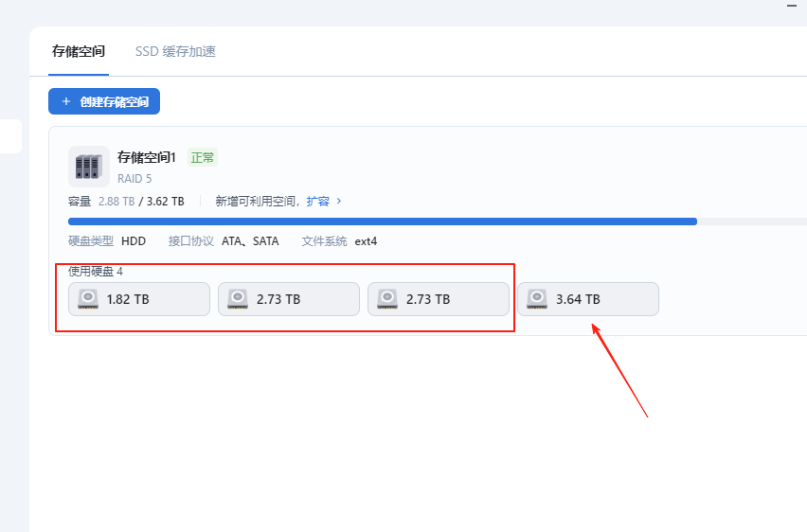This screenshot has height=532, width=807.
Task: Minimize the window with the dash button
Action: pos(792,6)
